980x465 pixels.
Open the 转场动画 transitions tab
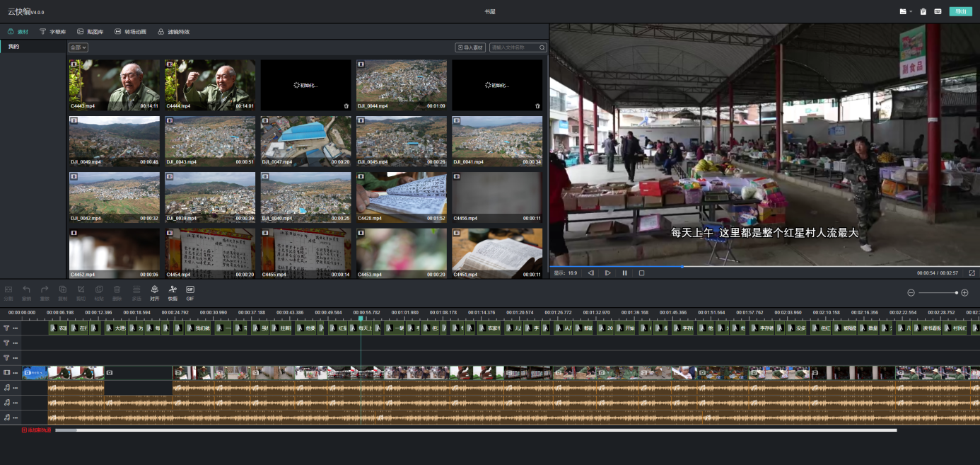(130, 32)
